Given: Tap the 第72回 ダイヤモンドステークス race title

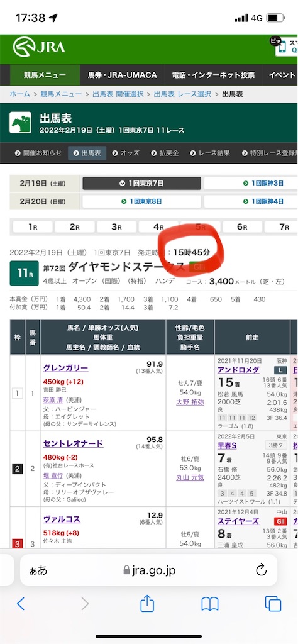Looking at the screenshot, I should [x=114, y=267].
